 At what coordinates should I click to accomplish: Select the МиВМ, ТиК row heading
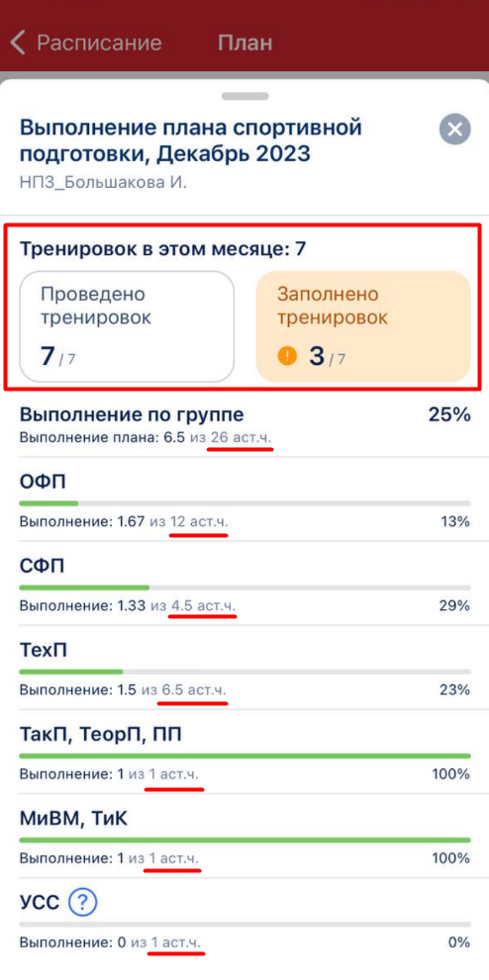(74, 818)
